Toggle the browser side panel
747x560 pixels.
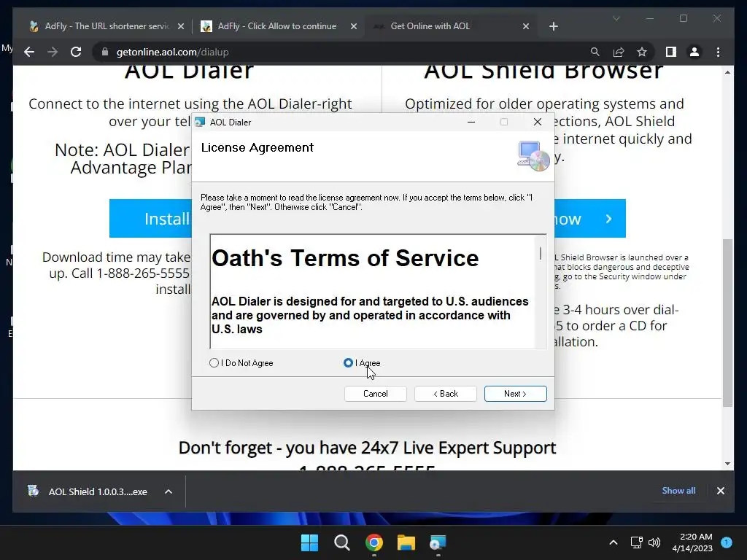pos(671,52)
